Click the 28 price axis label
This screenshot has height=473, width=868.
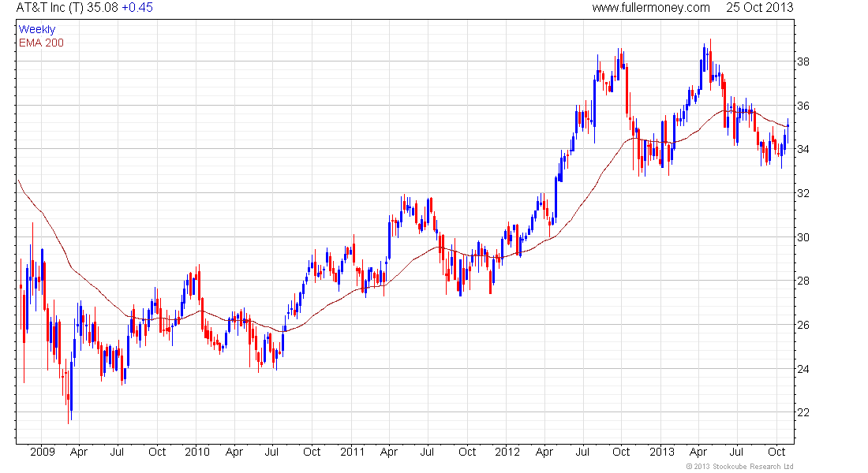(x=803, y=281)
